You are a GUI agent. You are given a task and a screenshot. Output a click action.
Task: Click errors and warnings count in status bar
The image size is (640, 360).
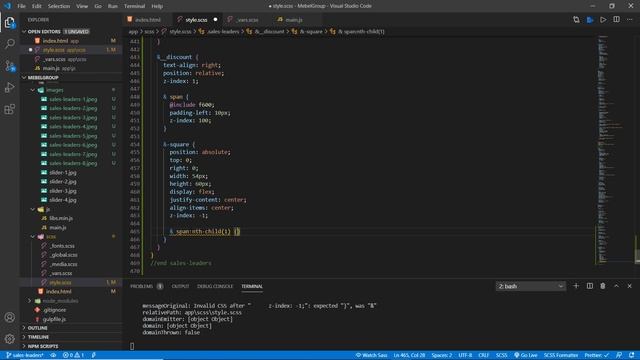pos(73,355)
